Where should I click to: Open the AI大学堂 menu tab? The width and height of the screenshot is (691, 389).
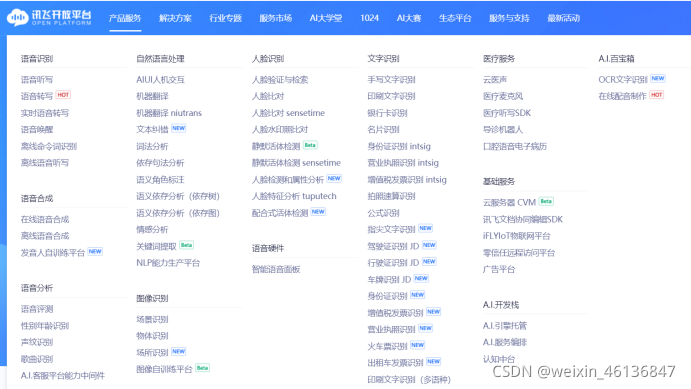(x=326, y=18)
